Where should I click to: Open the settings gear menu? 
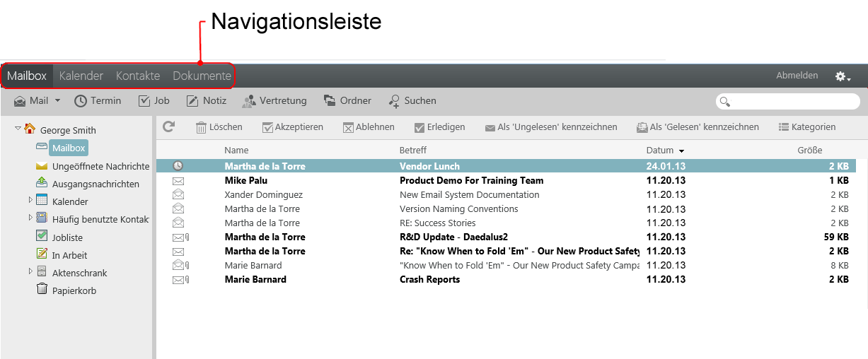coord(842,76)
